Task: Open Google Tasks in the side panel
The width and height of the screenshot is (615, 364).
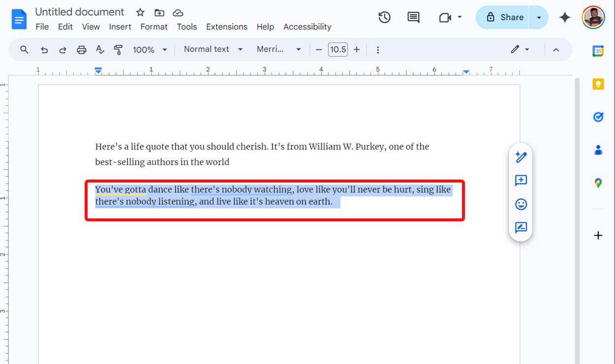Action: point(598,117)
